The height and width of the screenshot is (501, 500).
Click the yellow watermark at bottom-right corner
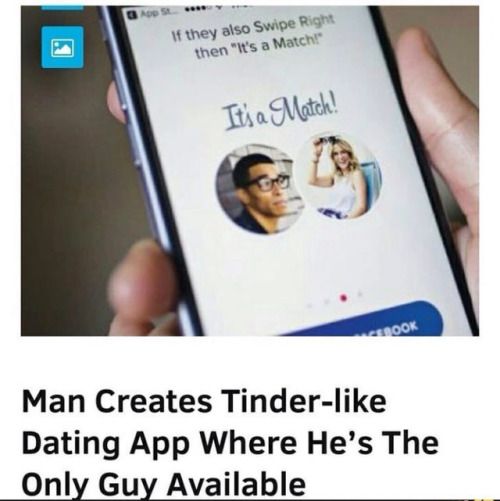pyautogui.click(x=483, y=499)
